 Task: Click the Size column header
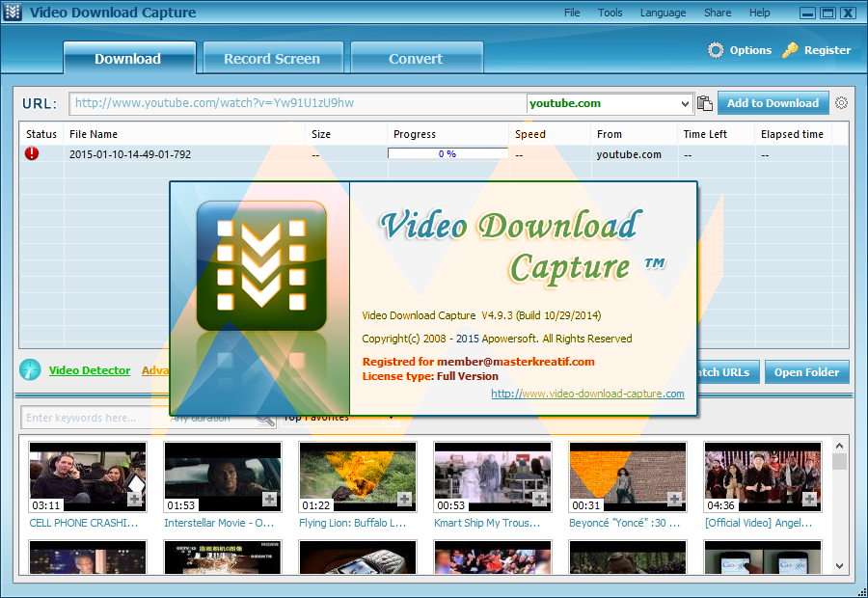[x=346, y=134]
